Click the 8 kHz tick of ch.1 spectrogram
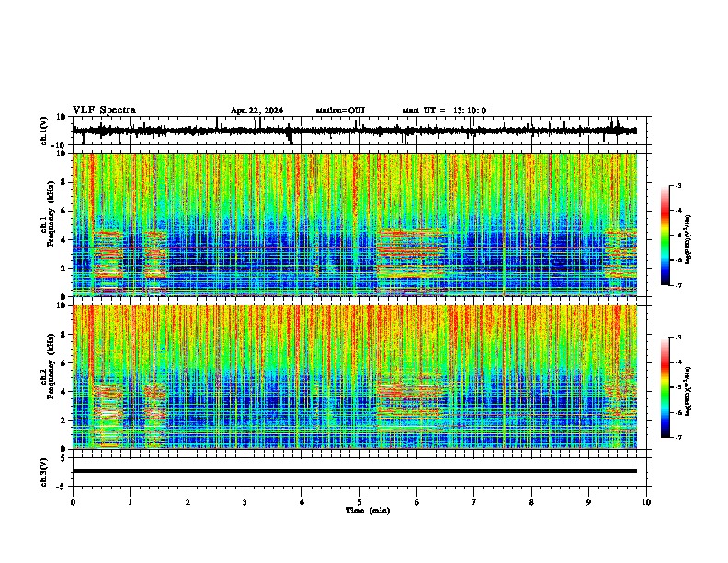This screenshot has height=563, width=728. (63, 182)
